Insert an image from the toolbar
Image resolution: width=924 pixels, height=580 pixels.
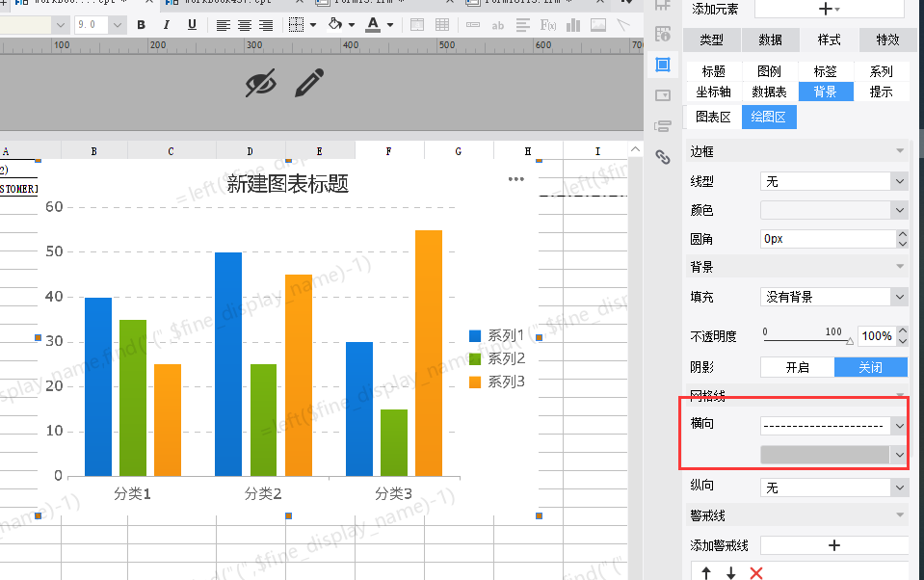(x=598, y=25)
